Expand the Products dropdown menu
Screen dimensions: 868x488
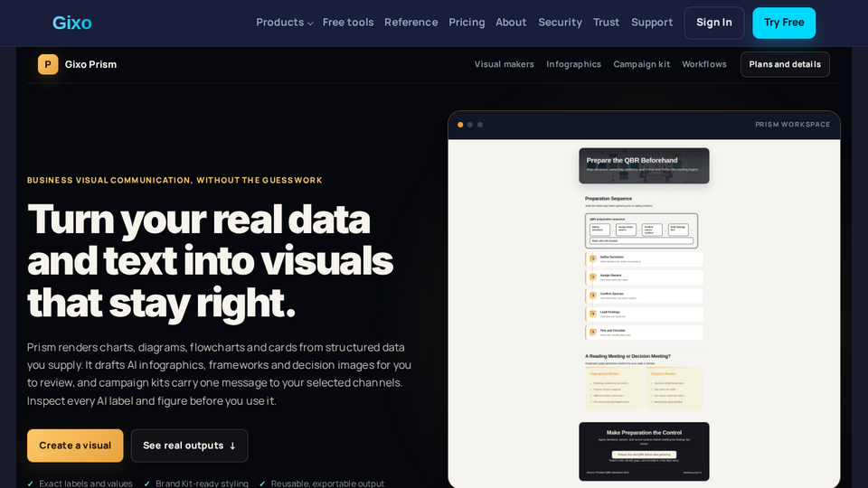coord(284,23)
